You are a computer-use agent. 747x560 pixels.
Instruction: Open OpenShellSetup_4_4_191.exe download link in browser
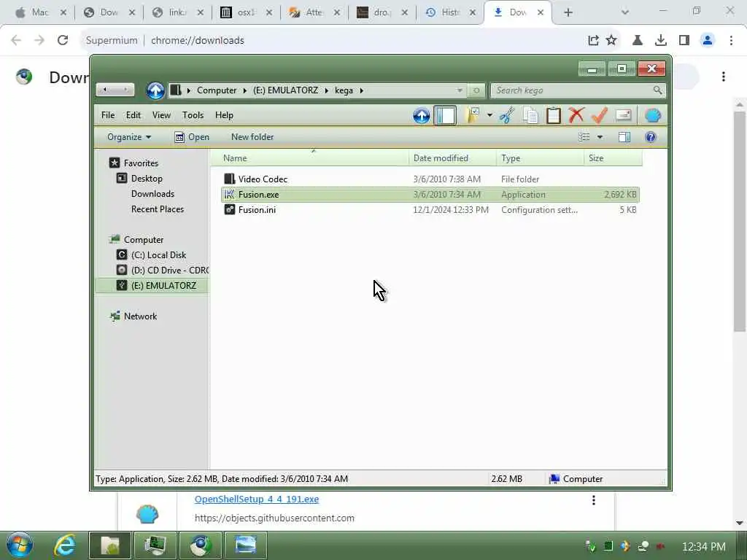257,499
